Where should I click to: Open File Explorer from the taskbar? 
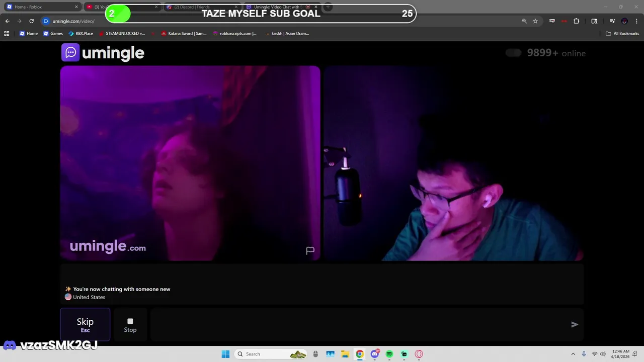tap(345, 354)
